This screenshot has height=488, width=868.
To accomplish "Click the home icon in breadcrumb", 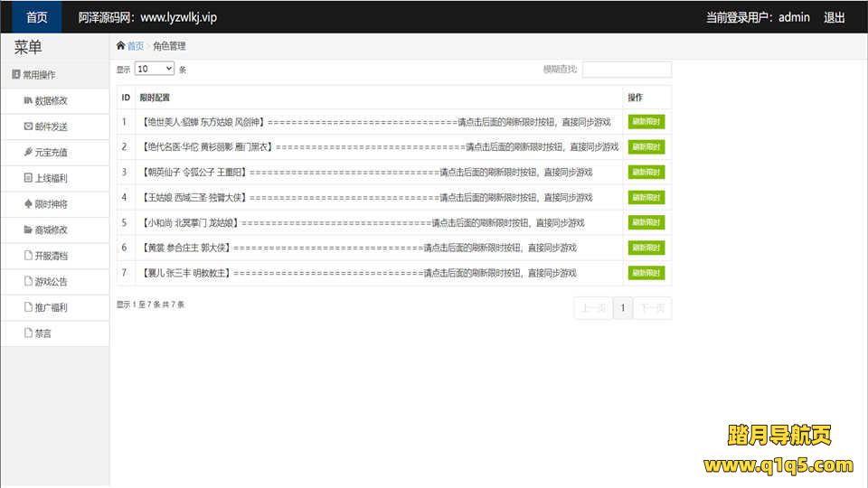I will tap(121, 46).
